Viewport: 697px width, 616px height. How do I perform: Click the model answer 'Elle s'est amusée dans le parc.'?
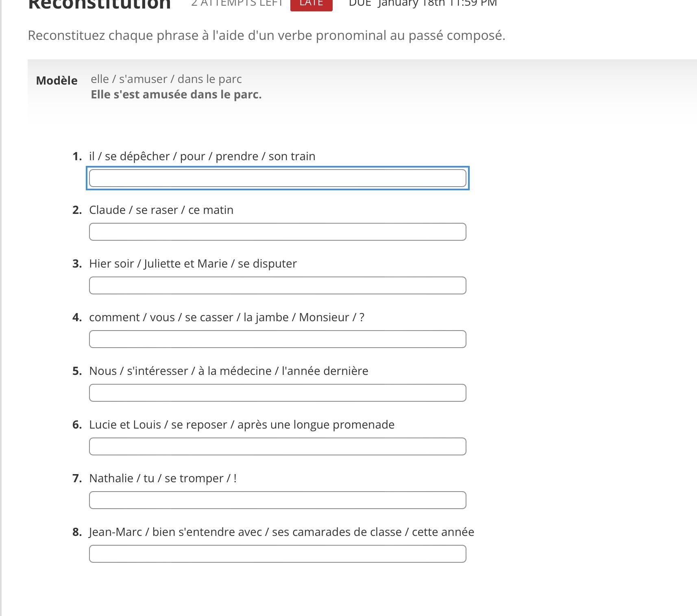176,94
